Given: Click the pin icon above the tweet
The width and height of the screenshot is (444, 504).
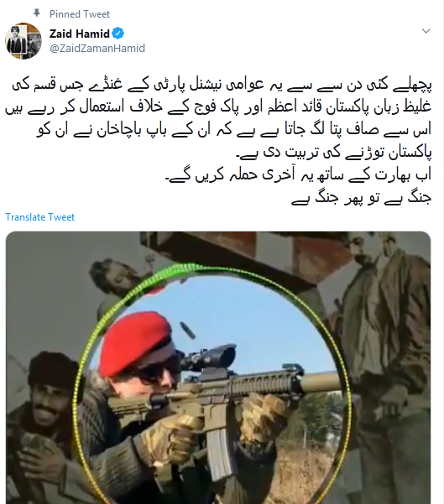Looking at the screenshot, I should (37, 13).
